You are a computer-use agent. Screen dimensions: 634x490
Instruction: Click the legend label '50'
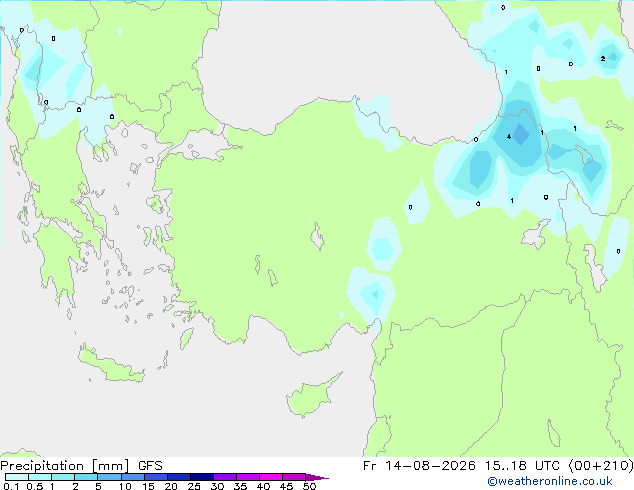pyautogui.click(x=310, y=486)
